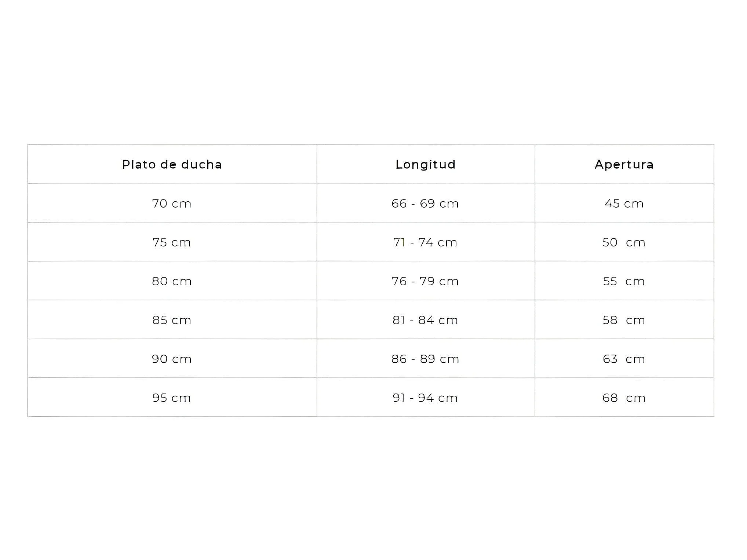Click the Apertura column header

(624, 165)
